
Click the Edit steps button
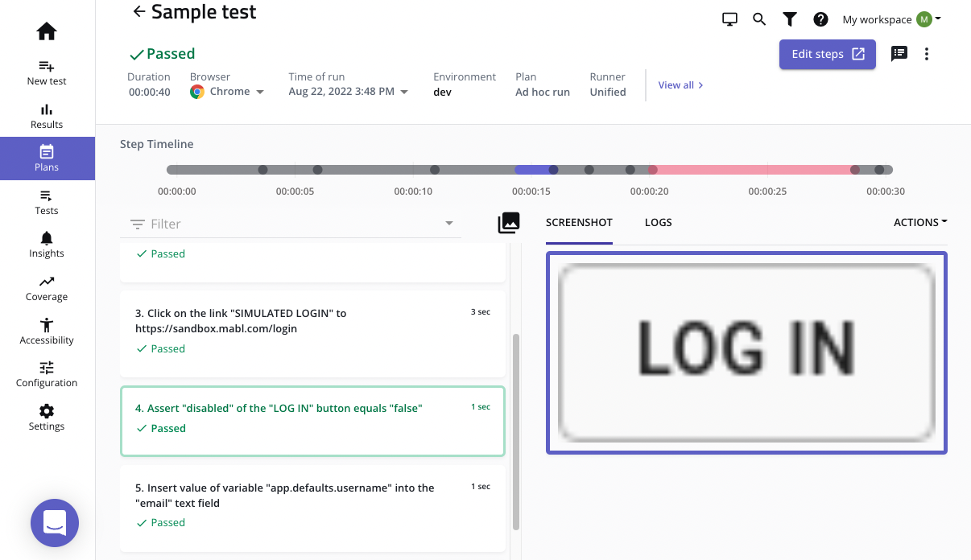pyautogui.click(x=828, y=54)
